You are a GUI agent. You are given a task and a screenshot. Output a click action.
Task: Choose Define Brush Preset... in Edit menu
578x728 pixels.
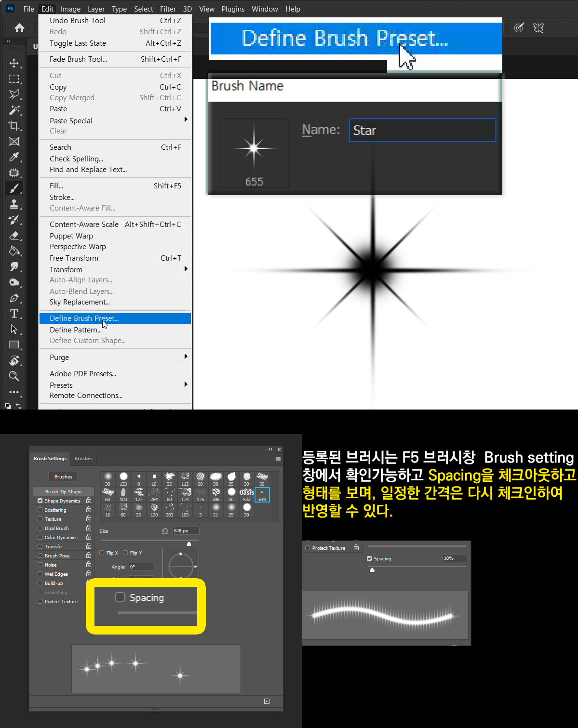[115, 318]
